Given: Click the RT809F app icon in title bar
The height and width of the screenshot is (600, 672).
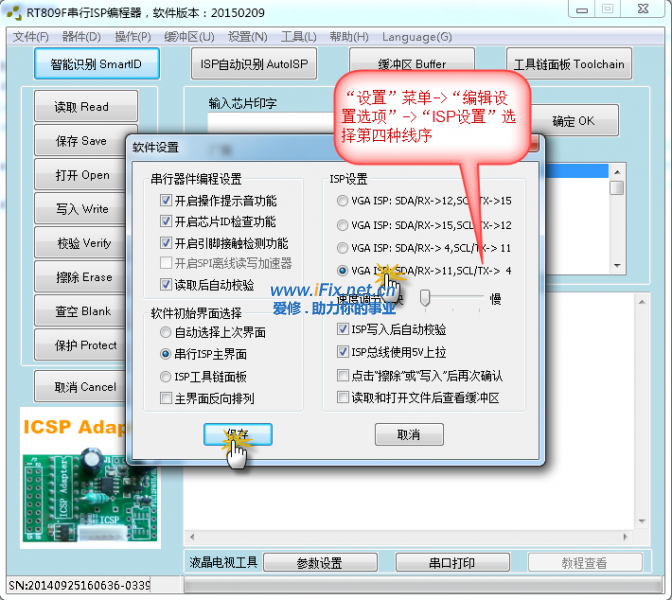Looking at the screenshot, I should [x=13, y=12].
